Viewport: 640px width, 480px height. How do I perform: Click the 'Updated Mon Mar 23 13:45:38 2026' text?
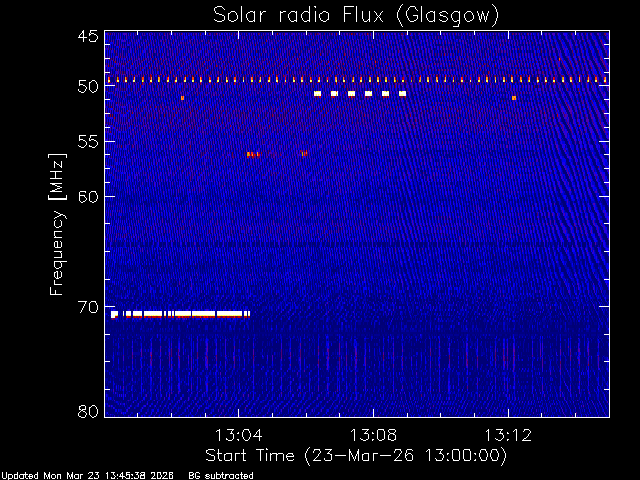87,476
